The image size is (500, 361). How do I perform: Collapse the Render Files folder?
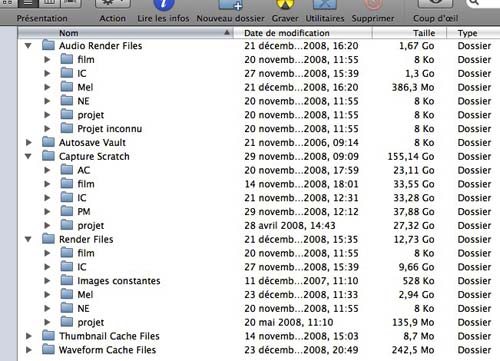coord(28,239)
